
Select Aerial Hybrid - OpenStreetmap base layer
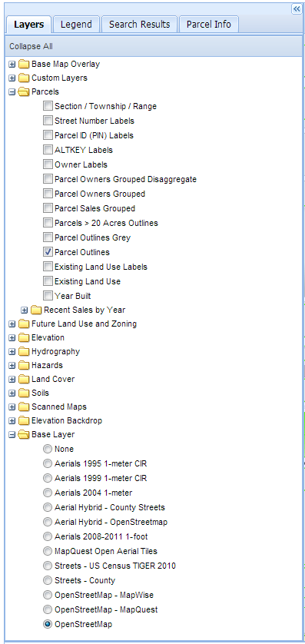pos(48,522)
